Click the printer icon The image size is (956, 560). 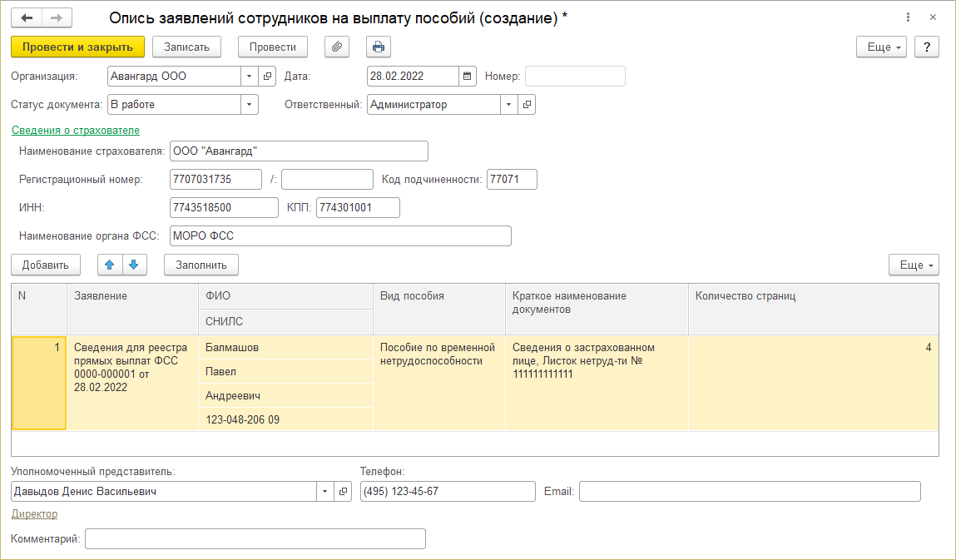(379, 47)
